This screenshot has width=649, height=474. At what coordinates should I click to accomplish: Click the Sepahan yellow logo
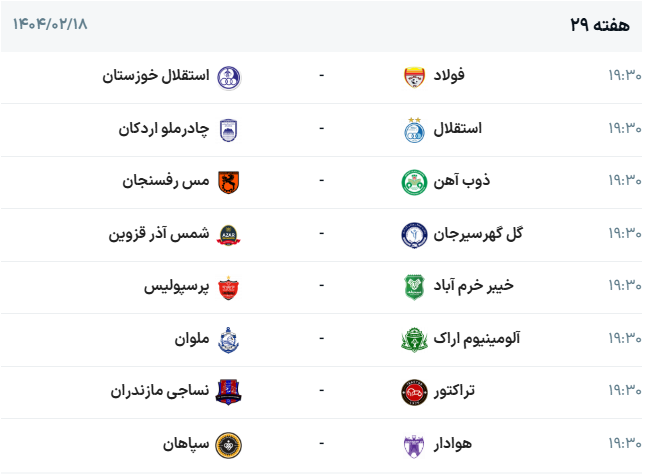[230, 442]
